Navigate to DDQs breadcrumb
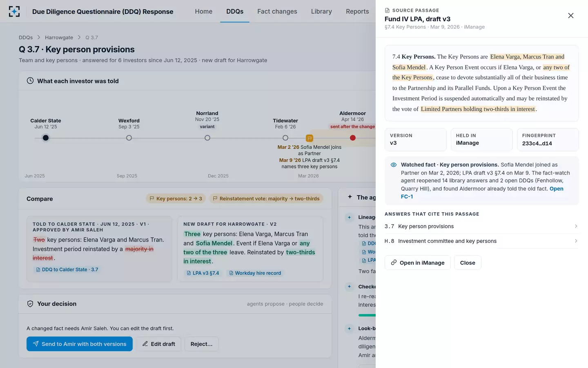Viewport: 588px width, 368px height. [x=26, y=37]
